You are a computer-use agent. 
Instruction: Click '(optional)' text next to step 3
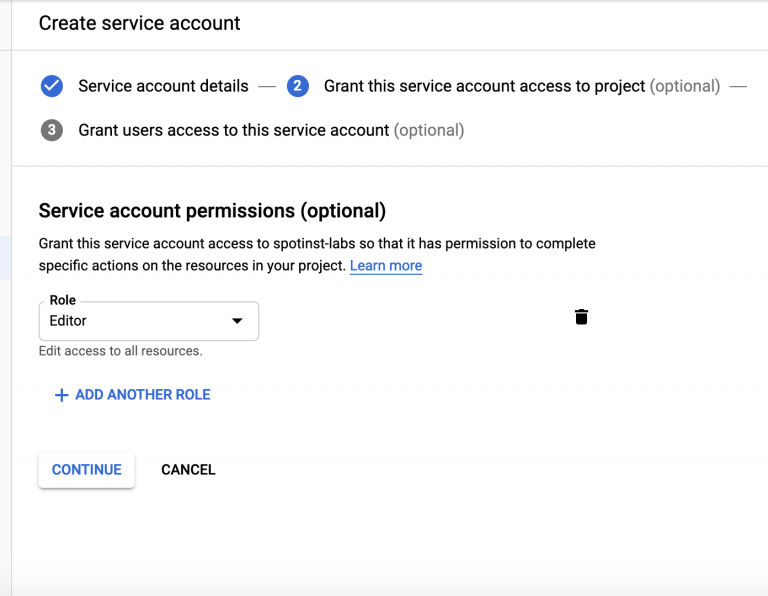(429, 130)
